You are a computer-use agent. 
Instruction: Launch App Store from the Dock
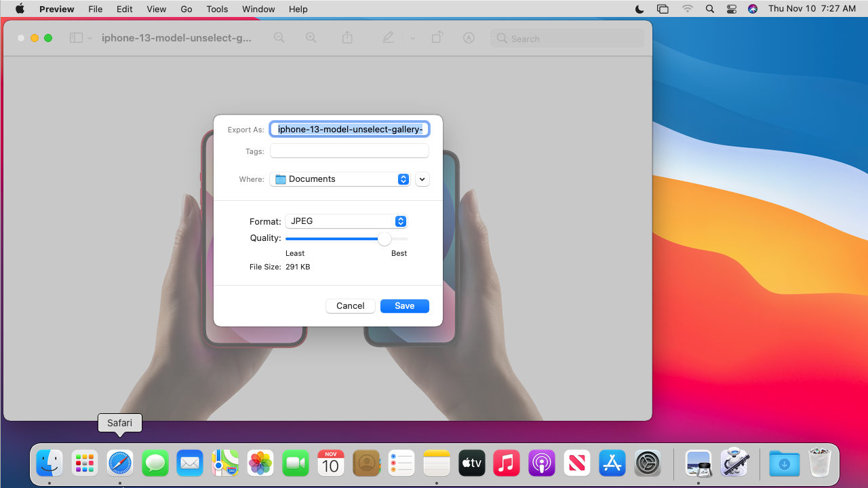[612, 463]
